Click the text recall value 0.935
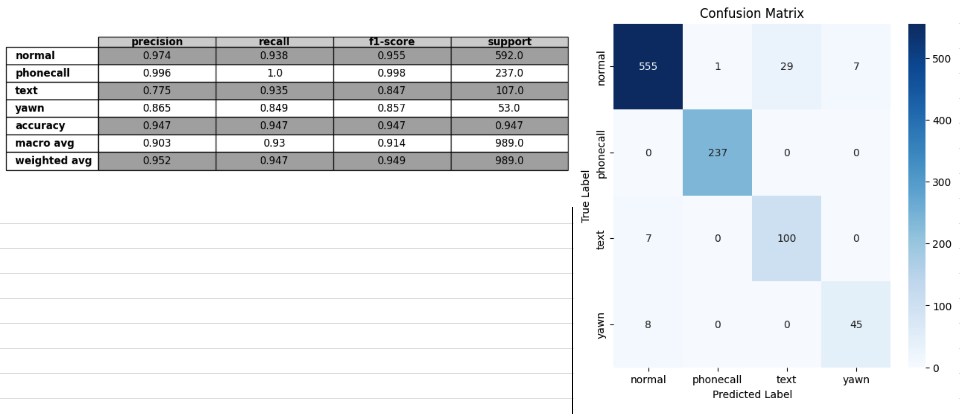This screenshot has width=960, height=414. click(274, 91)
